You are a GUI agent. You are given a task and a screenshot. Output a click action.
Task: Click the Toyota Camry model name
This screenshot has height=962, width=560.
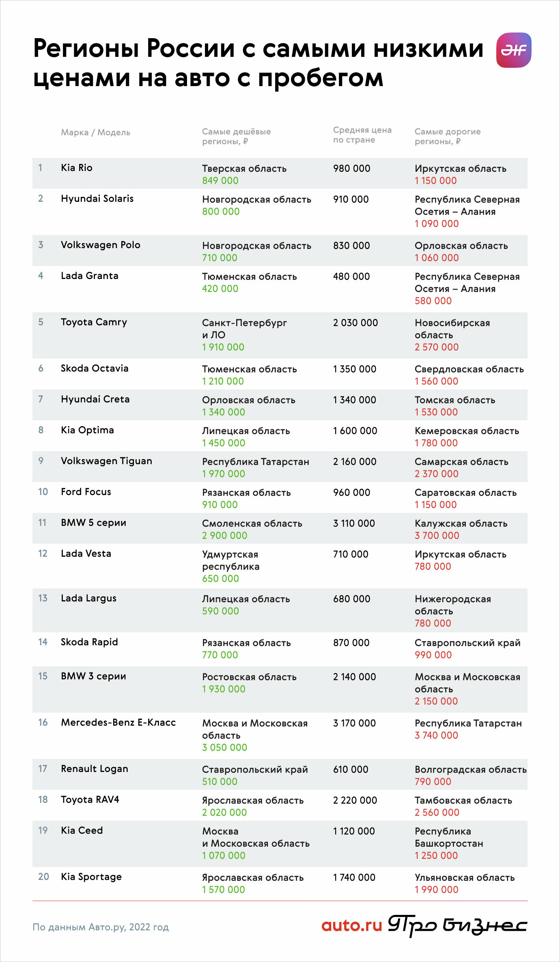94,322
